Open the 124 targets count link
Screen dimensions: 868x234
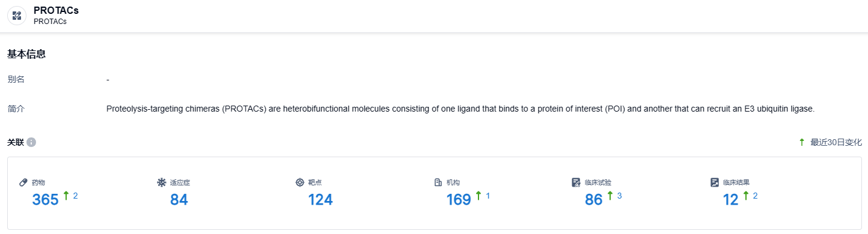[x=320, y=200]
